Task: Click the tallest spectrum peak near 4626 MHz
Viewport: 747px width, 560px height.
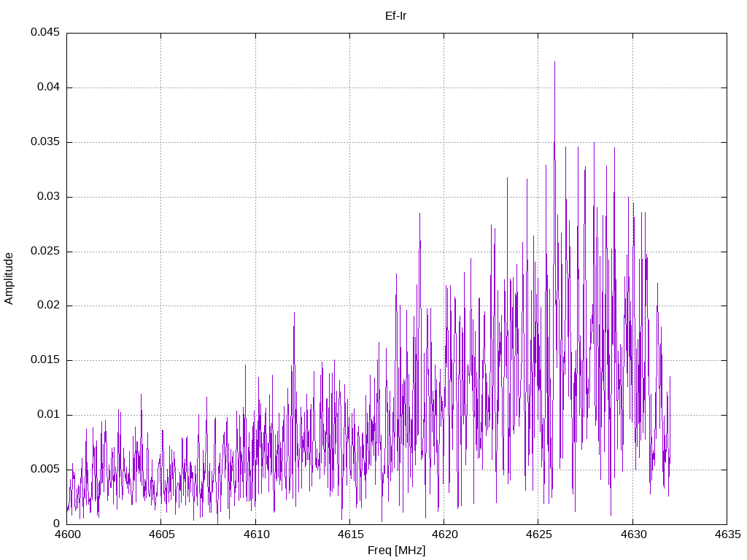Action: click(x=554, y=62)
